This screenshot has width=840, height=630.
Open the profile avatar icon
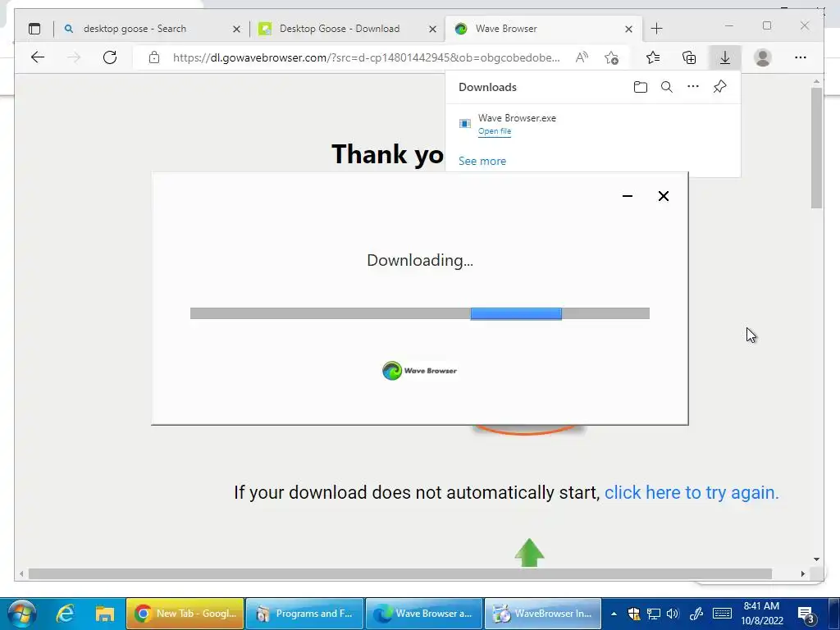[x=762, y=57]
